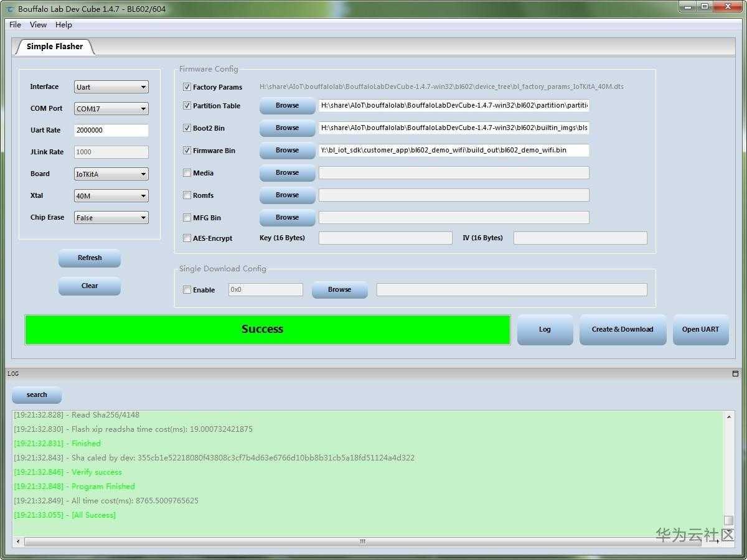Open the View menu
Screen dimensions: 747x560
(38, 25)
